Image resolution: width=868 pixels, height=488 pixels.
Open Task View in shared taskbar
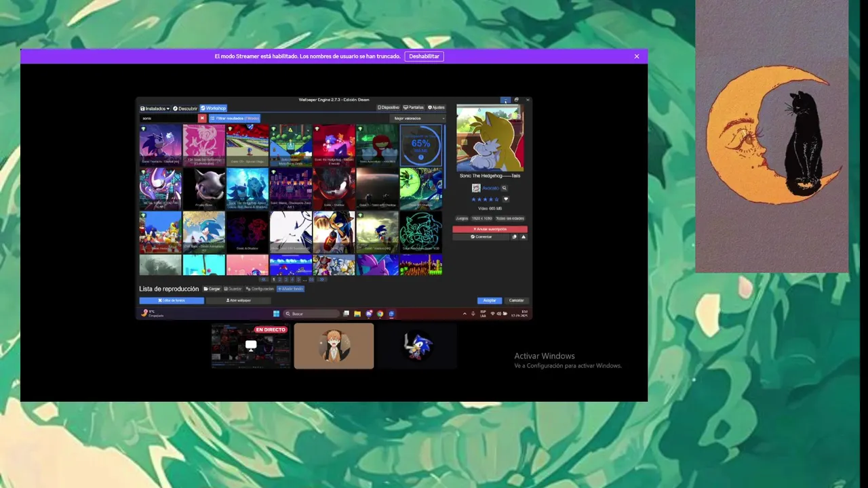[x=346, y=314]
